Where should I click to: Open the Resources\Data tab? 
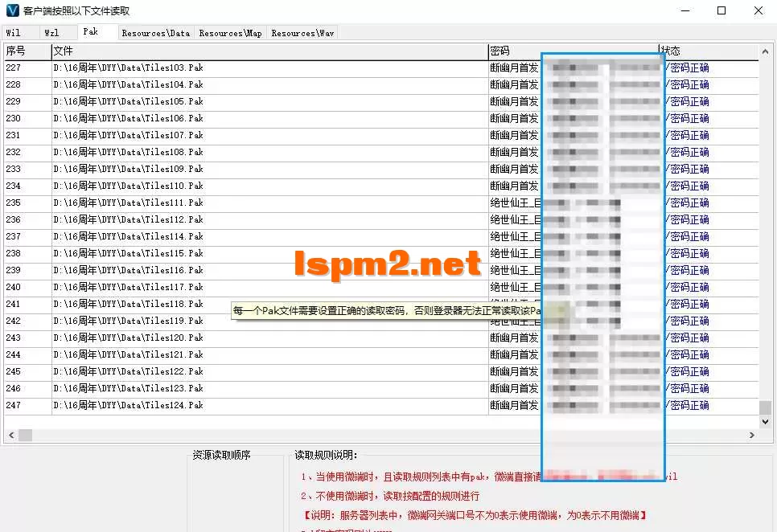[x=155, y=32]
